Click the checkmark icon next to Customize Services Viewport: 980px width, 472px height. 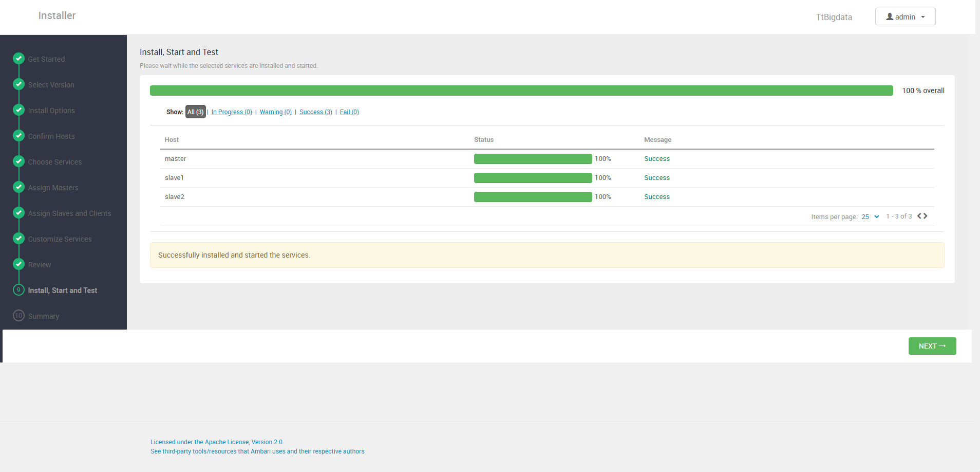pyautogui.click(x=18, y=239)
